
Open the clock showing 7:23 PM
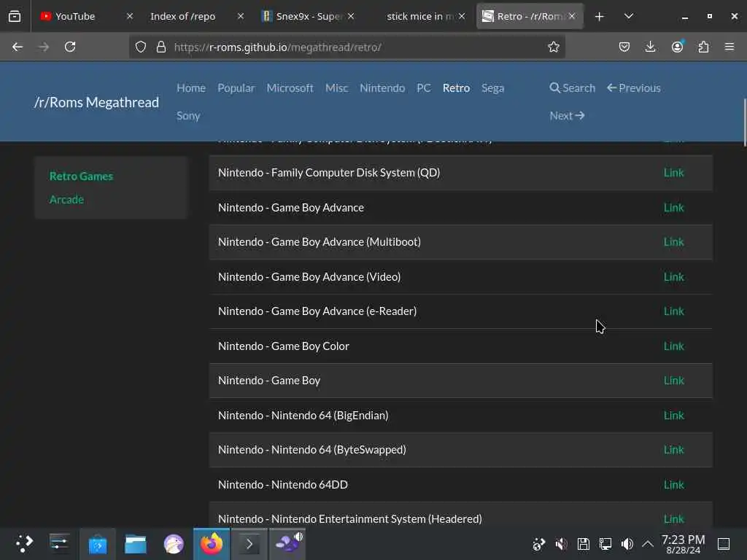pos(683,544)
